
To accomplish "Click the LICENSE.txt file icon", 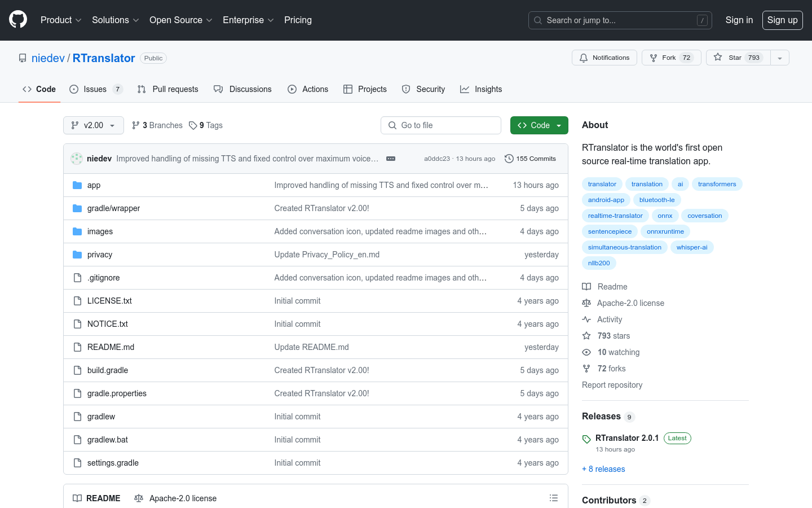I will tap(77, 301).
